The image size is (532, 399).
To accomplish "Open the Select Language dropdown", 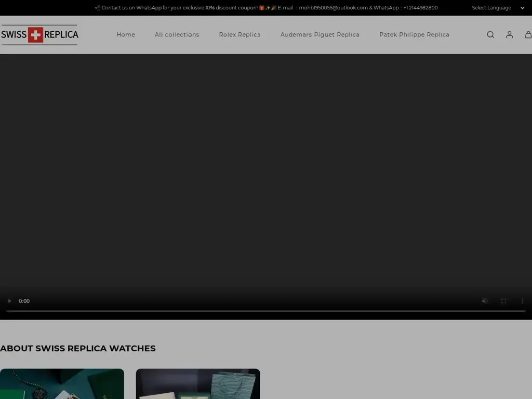I will 491,8.
